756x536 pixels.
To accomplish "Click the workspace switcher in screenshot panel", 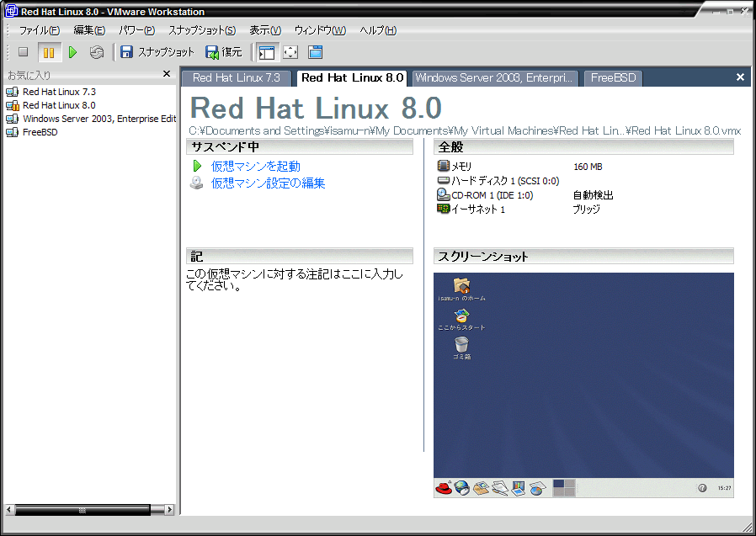I will coord(563,488).
